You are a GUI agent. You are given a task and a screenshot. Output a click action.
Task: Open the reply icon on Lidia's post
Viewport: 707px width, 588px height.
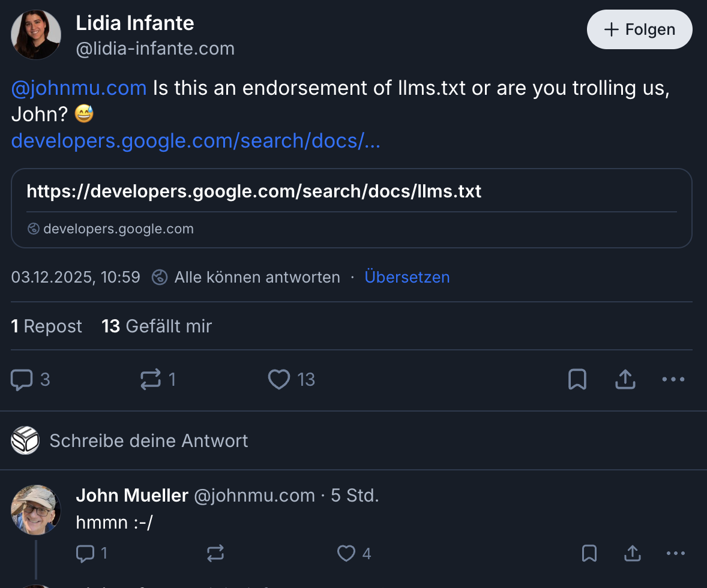click(20, 379)
